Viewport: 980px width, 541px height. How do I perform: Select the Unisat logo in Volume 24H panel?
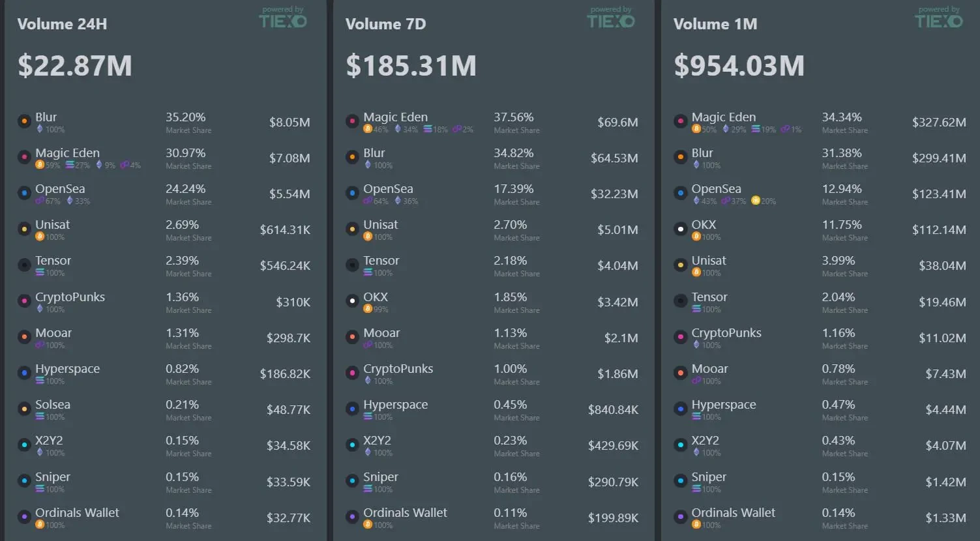tap(24, 229)
